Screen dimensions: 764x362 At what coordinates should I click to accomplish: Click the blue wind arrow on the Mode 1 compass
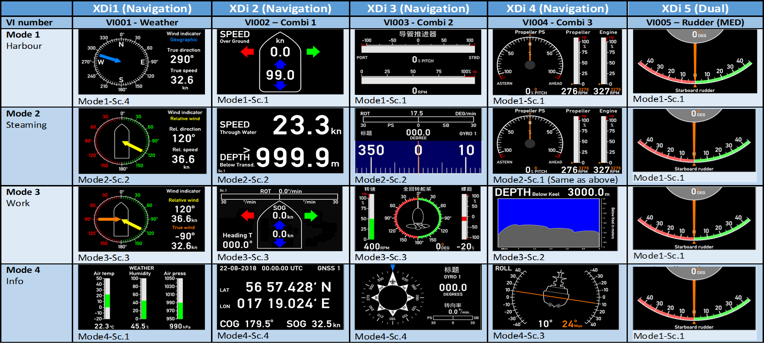[109, 59]
